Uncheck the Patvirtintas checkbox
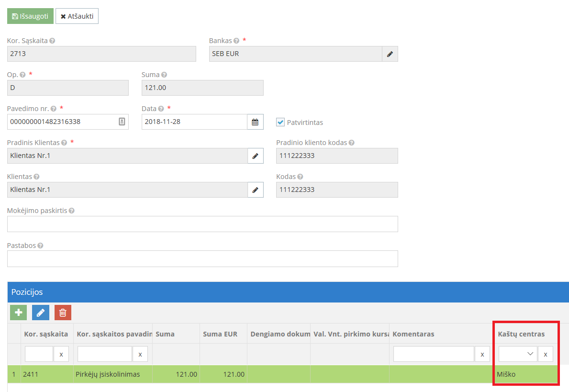 click(x=280, y=122)
